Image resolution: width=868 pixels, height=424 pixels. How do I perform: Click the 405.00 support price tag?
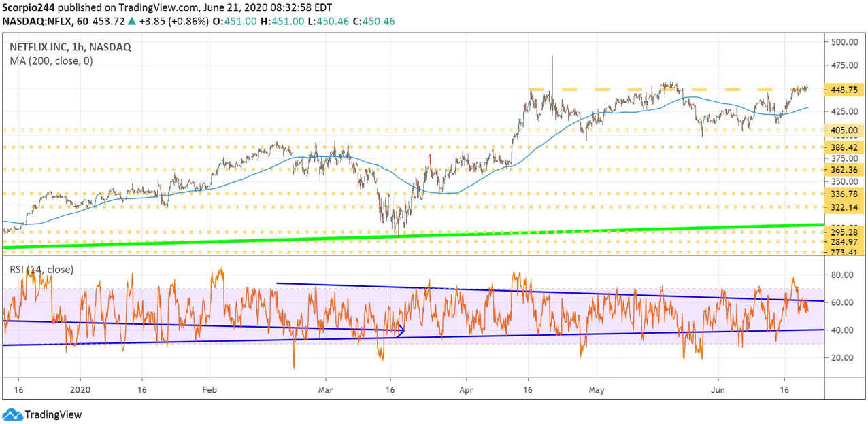coord(843,130)
